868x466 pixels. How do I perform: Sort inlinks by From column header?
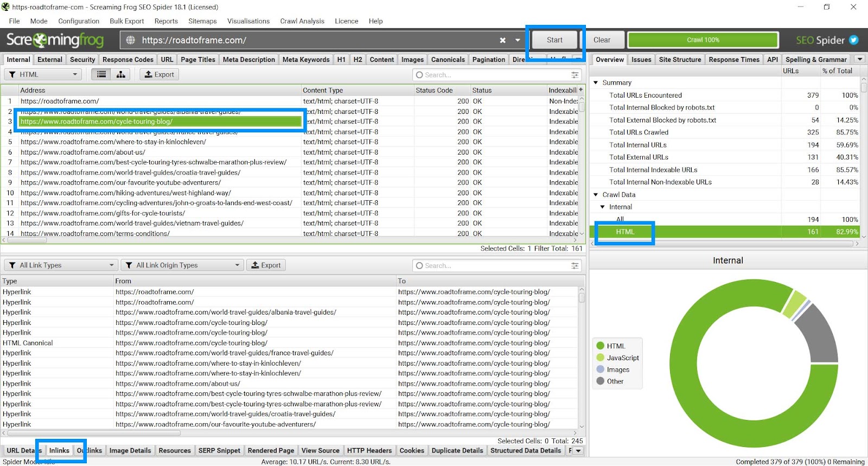254,281
